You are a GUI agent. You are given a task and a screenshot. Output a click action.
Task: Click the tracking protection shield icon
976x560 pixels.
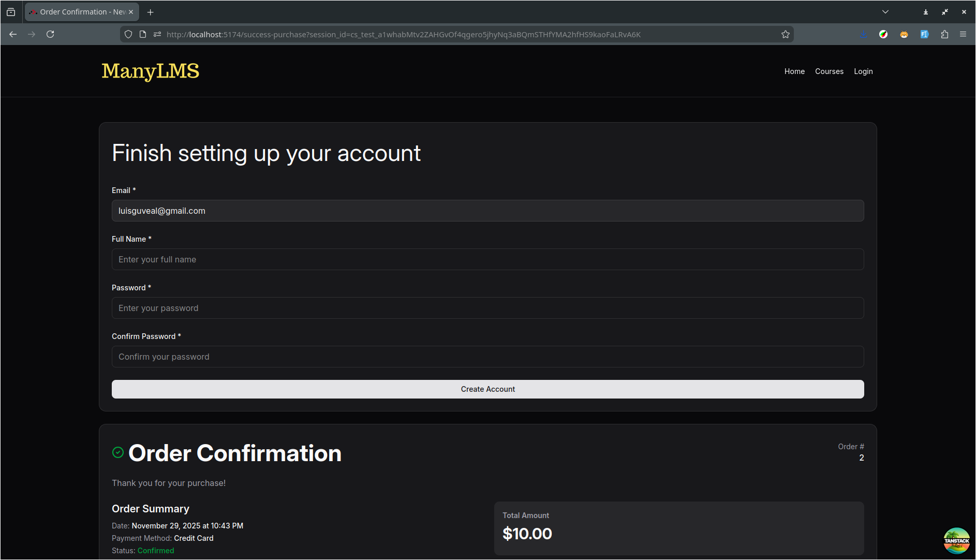pos(128,34)
